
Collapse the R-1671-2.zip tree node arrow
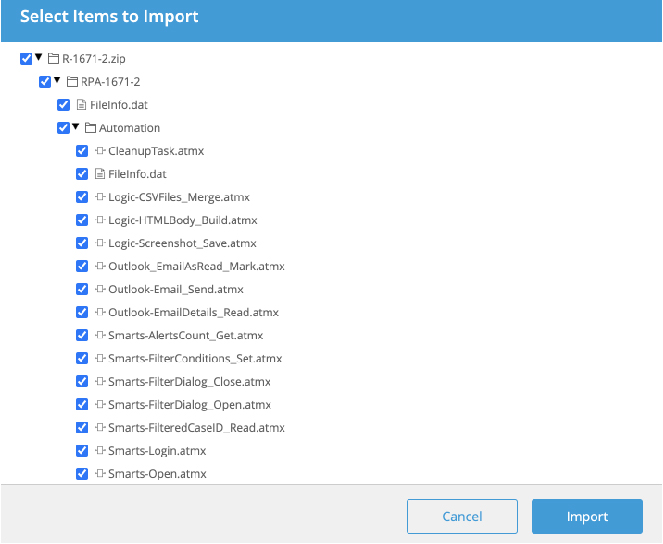coord(38,57)
